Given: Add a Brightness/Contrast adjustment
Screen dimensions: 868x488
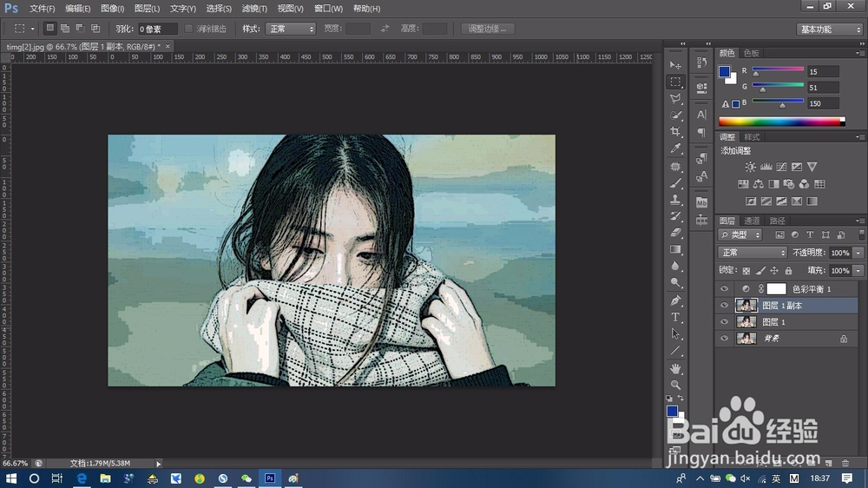Looking at the screenshot, I should point(751,167).
